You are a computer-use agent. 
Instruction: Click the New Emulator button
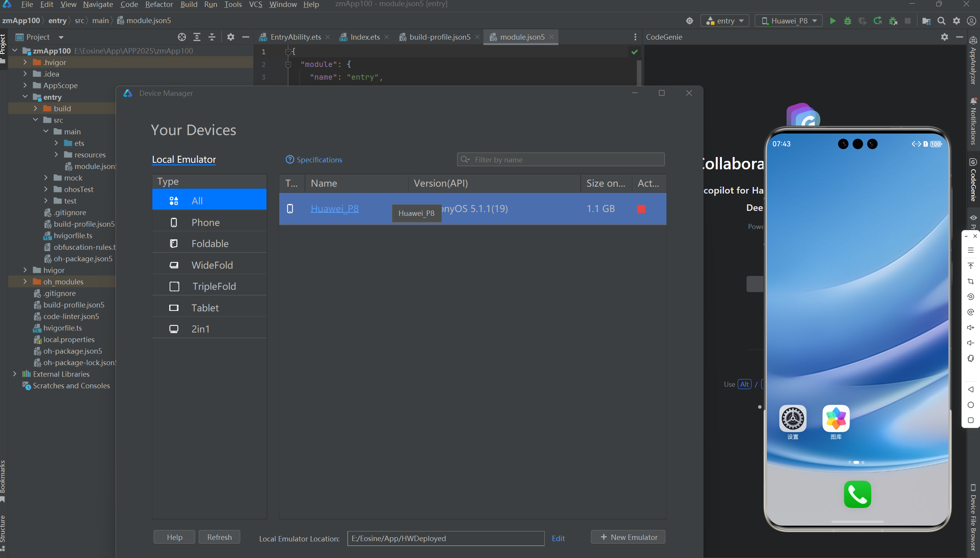[x=628, y=537]
